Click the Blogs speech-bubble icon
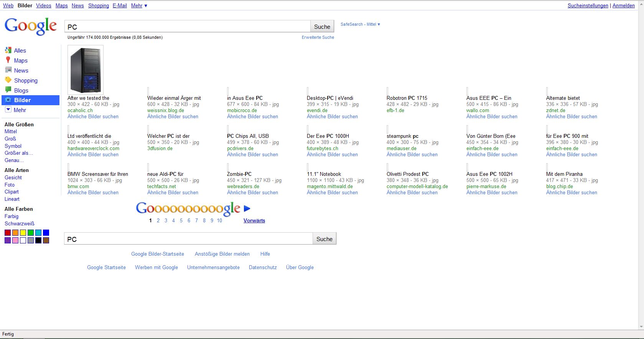This screenshot has height=339, width=644. pos(8,90)
